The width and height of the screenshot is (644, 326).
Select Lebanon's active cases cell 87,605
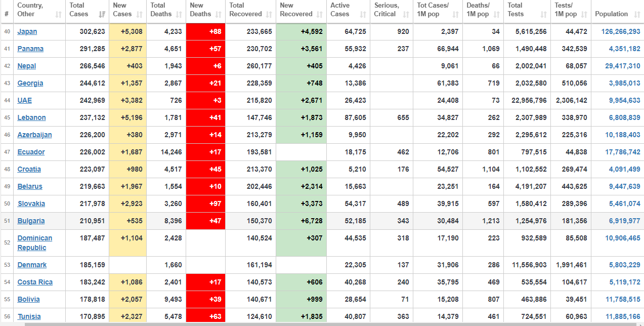[x=348, y=117]
